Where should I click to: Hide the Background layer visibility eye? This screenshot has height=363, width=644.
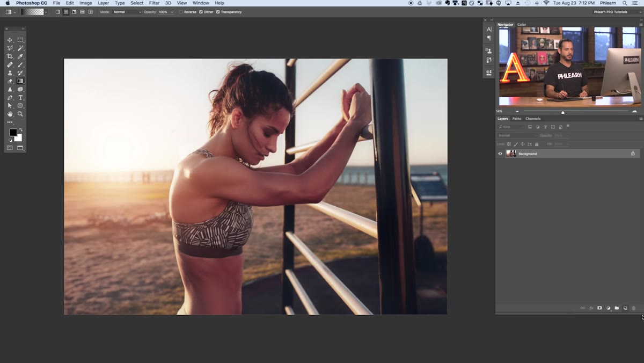pyautogui.click(x=500, y=154)
